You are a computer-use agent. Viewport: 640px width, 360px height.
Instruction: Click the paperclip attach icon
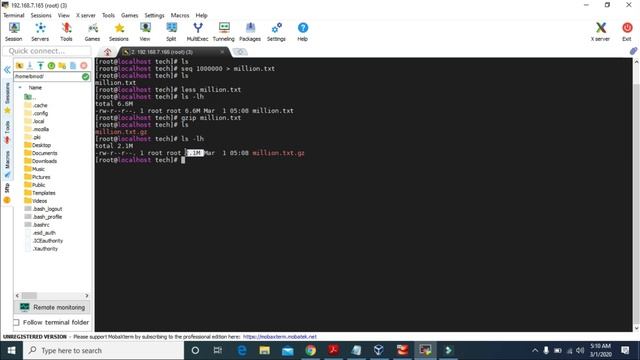tap(633, 51)
